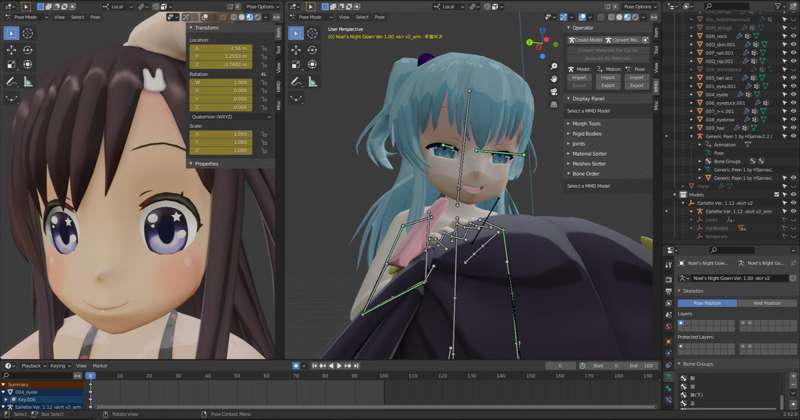Click the current frame marker in timeline
Screen dimensions: 800x420
pyautogui.click(x=90, y=376)
